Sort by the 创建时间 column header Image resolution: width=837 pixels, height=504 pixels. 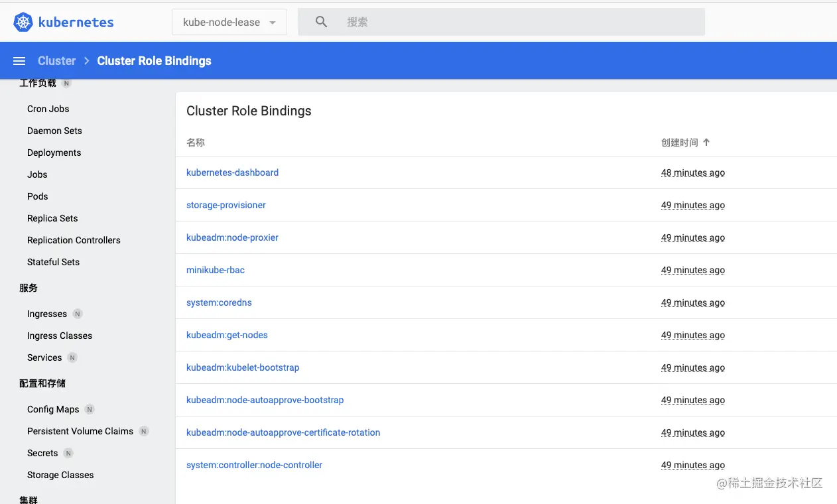pos(679,143)
